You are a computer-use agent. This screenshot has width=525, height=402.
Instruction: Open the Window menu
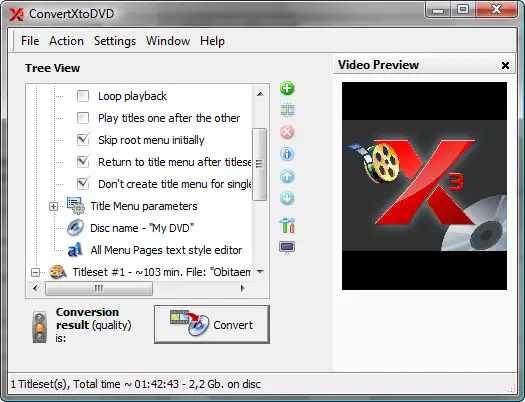point(168,41)
